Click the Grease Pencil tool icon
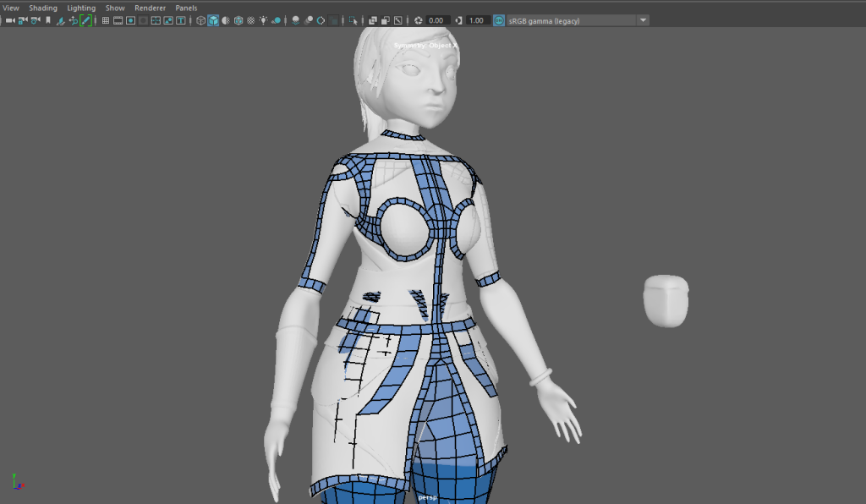The image size is (866, 504). (x=85, y=20)
